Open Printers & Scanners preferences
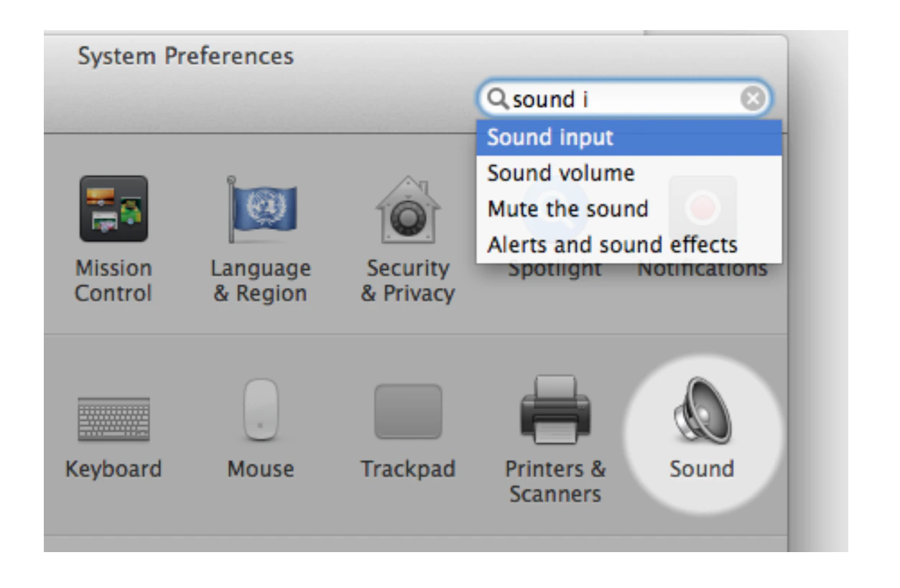 (555, 409)
